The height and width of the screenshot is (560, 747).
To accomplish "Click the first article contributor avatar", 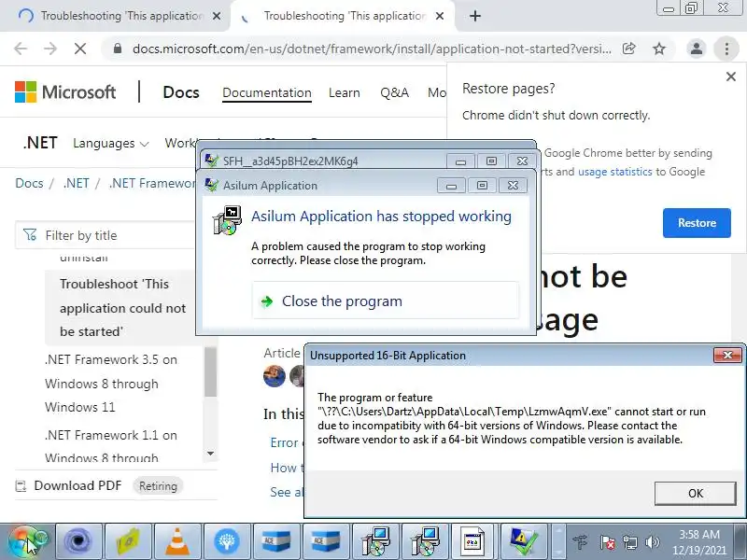I will click(x=275, y=376).
